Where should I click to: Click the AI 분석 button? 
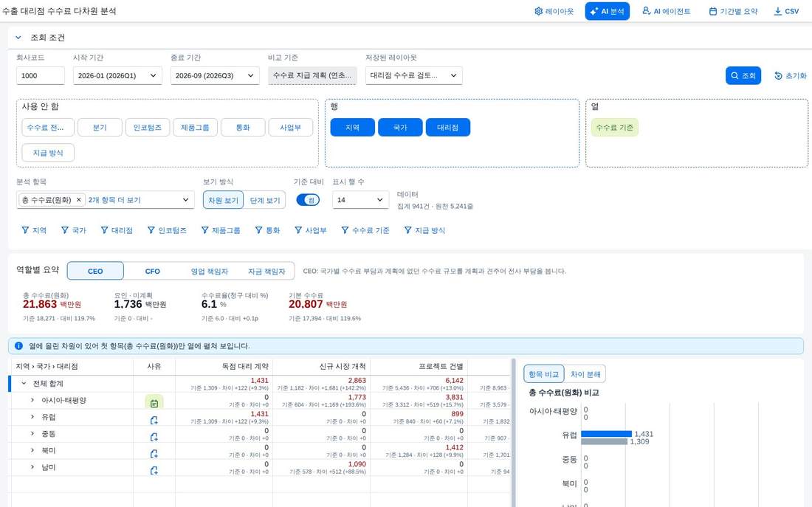pyautogui.click(x=607, y=11)
